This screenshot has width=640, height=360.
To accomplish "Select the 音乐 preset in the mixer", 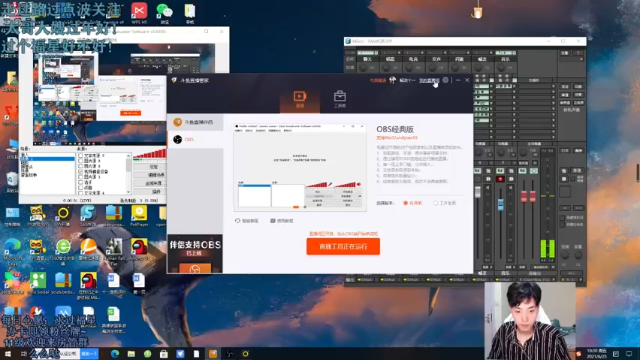I will tap(505, 59).
